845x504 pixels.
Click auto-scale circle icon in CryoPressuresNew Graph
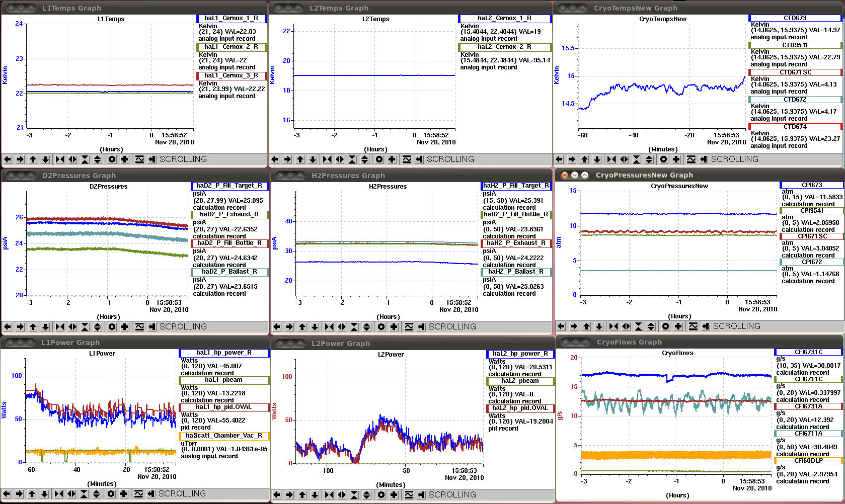pyautogui.click(x=666, y=326)
